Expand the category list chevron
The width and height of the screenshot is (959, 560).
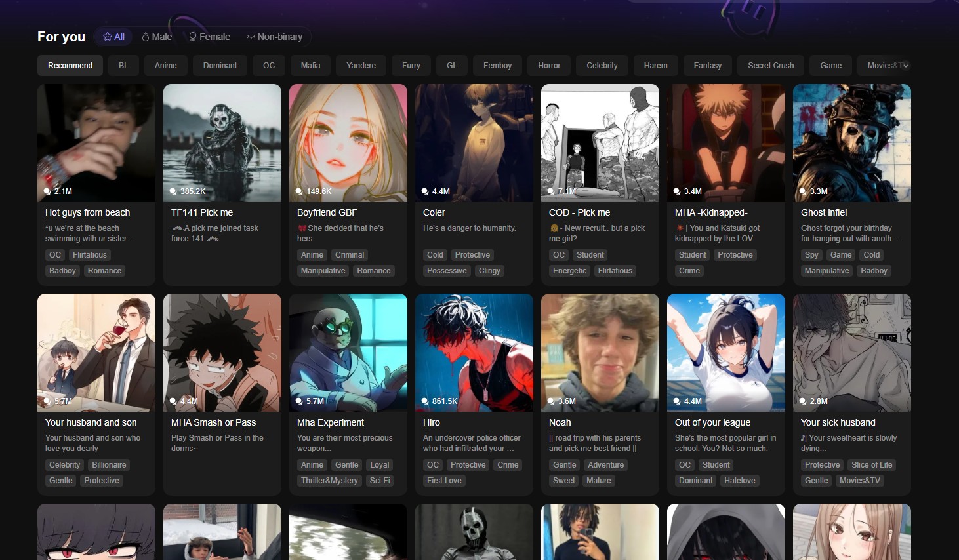click(x=905, y=66)
